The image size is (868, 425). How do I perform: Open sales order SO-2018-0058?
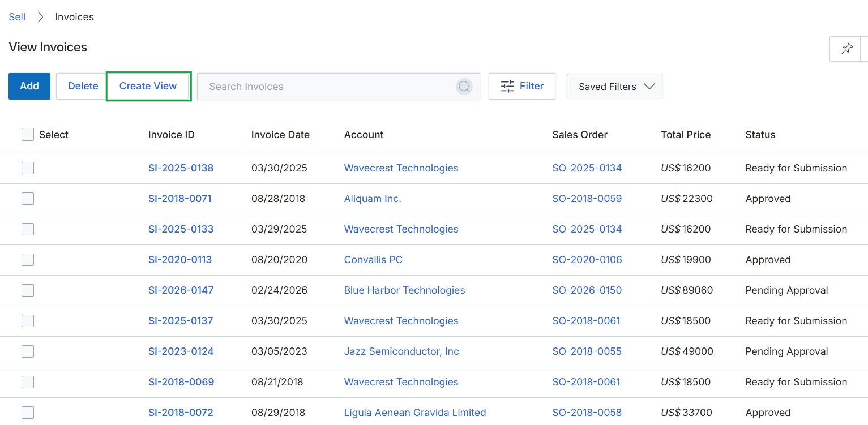click(x=587, y=413)
